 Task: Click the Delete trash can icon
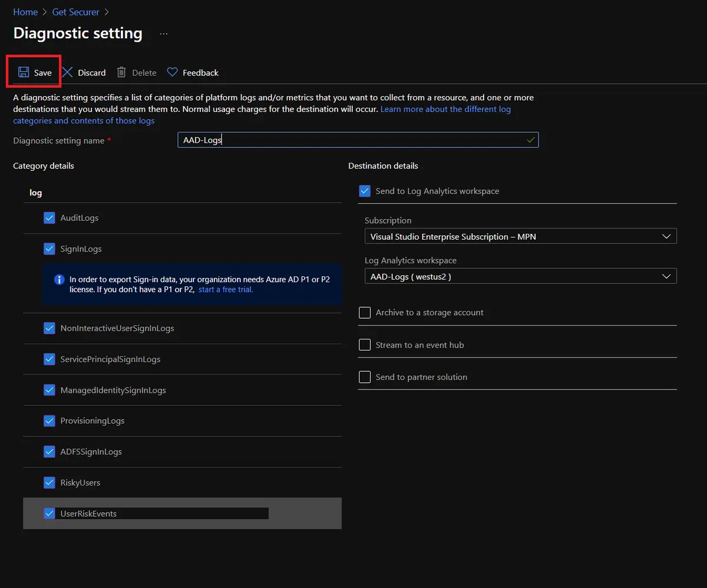click(121, 72)
